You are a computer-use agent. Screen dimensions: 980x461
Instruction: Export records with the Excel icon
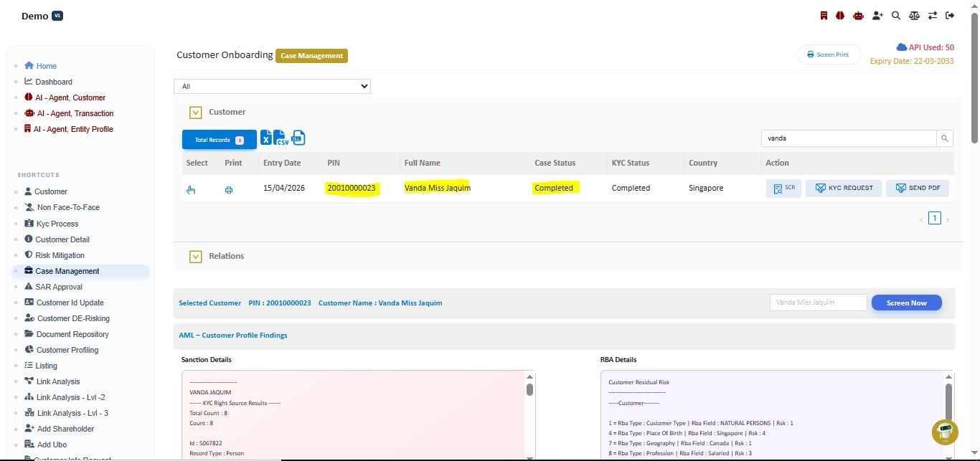tap(265, 138)
